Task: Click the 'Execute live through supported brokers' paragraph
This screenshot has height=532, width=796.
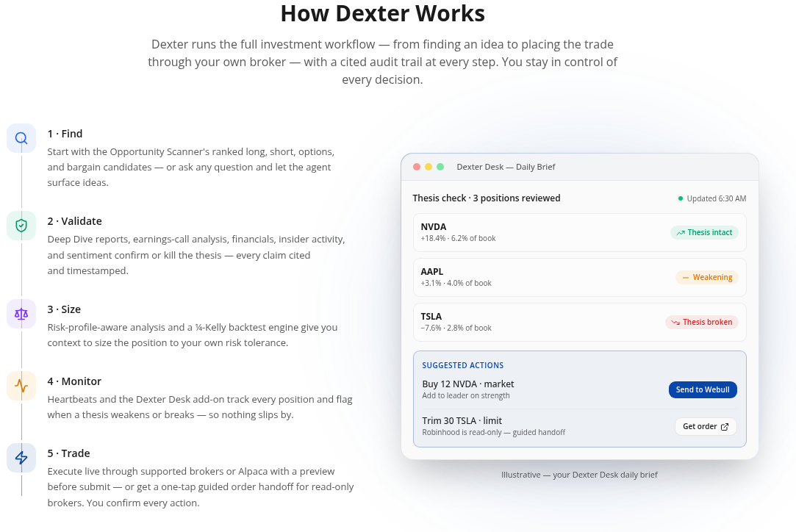Action: tap(201, 487)
